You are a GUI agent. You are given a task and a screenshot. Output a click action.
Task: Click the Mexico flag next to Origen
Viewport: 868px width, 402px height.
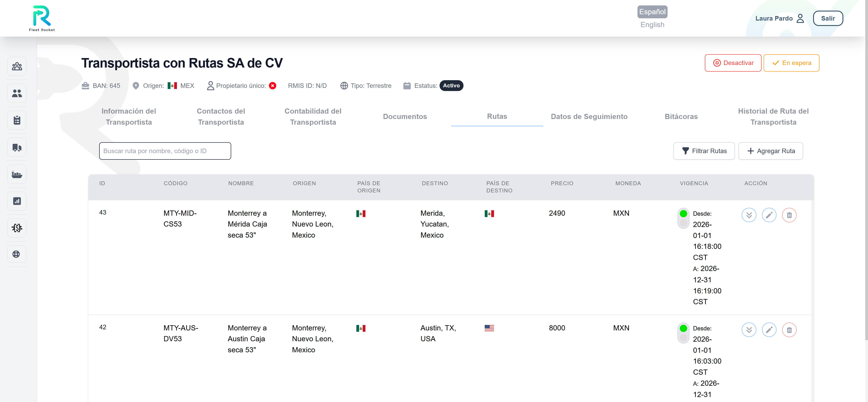tap(172, 86)
